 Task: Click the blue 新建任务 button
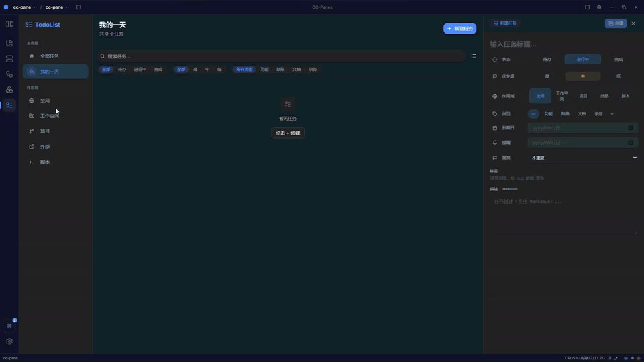coord(460,29)
